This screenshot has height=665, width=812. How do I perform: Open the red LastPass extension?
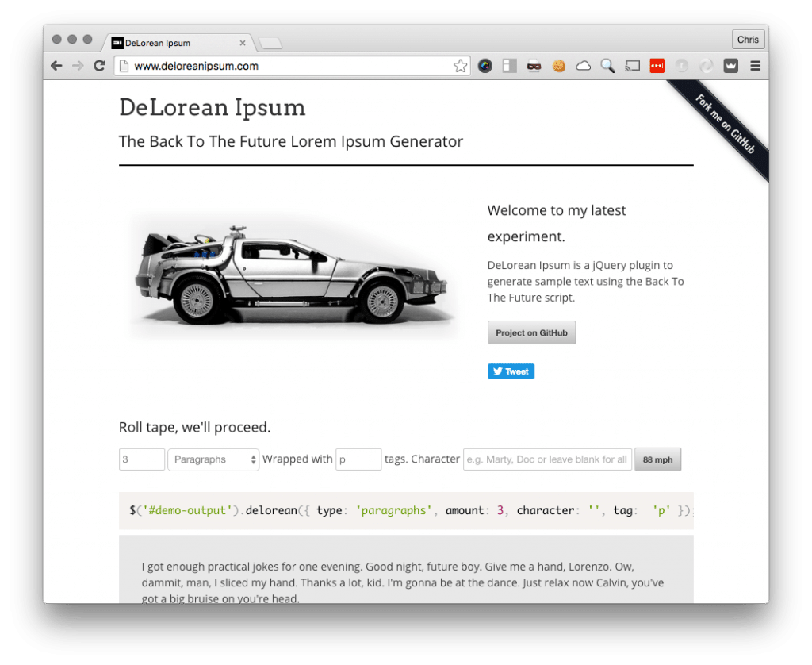657,66
